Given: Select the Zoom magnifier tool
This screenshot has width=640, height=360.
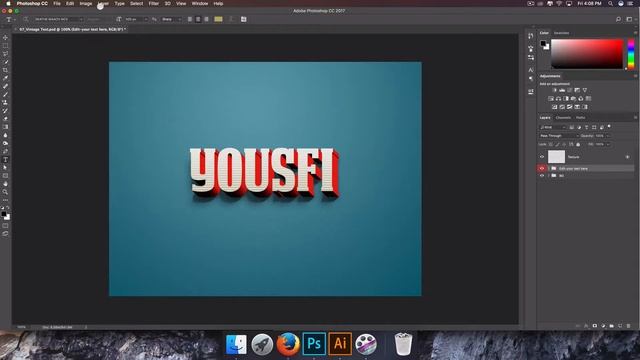Looking at the screenshot, I should [5, 192].
